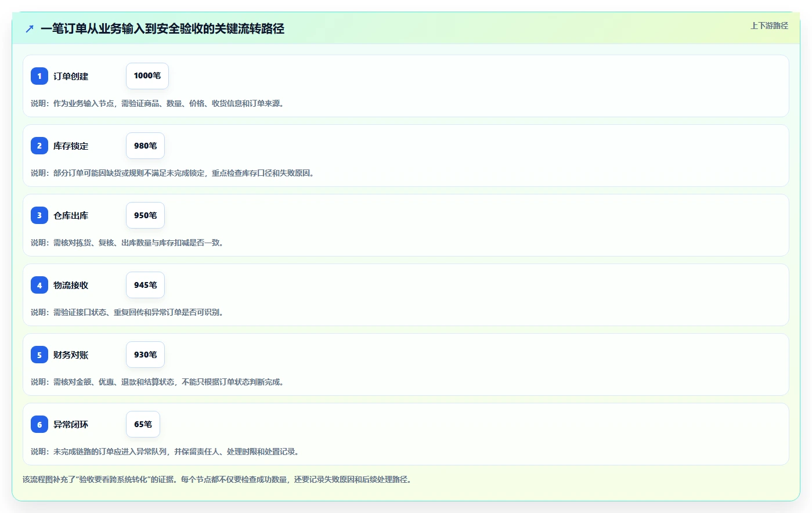812x513 pixels.
Task: Click the 财务对账 step name
Action: 71,355
